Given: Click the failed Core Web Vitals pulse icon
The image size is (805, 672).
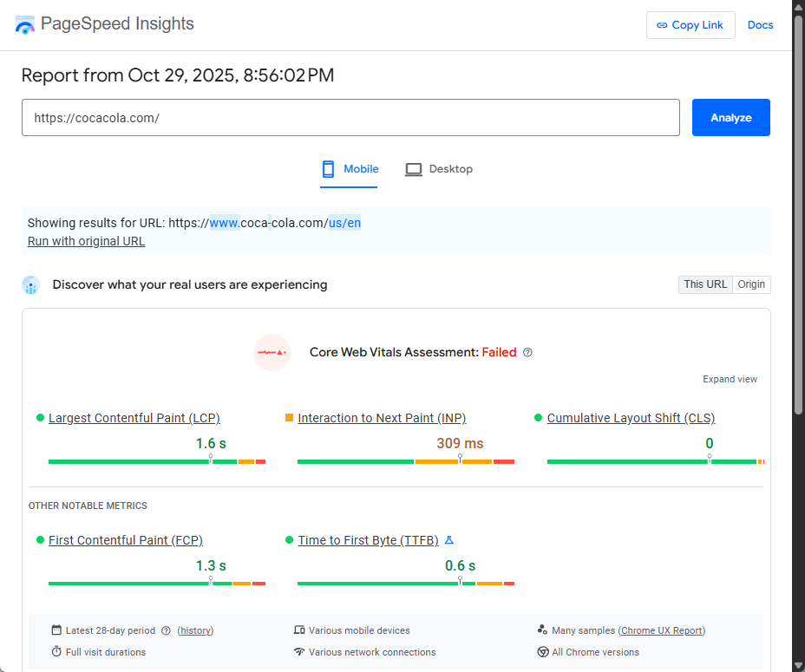Looking at the screenshot, I should pos(272,352).
